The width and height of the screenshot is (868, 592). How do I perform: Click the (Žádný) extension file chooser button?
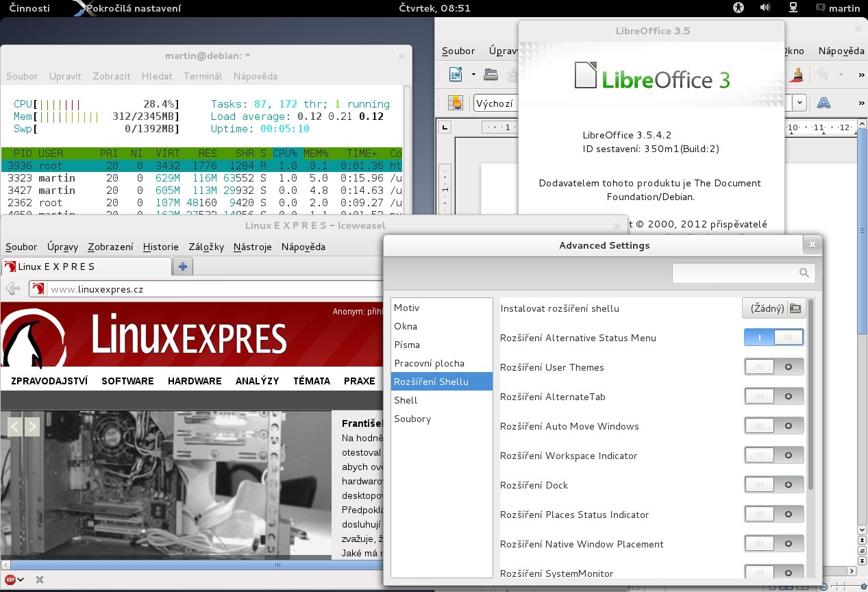773,308
